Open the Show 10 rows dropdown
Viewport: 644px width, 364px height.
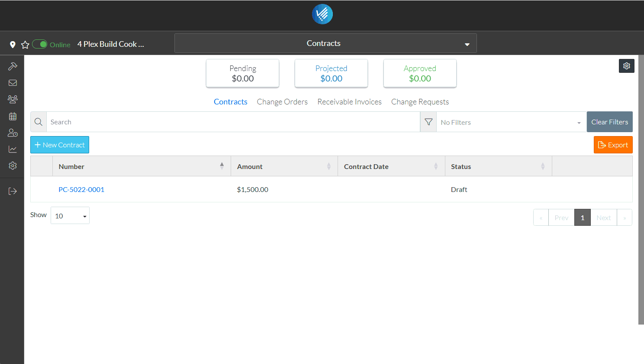click(70, 215)
